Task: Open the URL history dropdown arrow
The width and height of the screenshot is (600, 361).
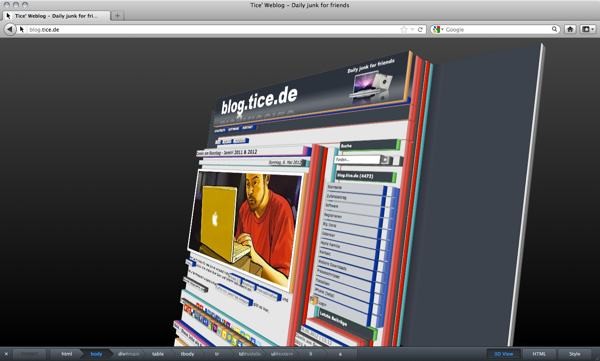Action: point(412,29)
